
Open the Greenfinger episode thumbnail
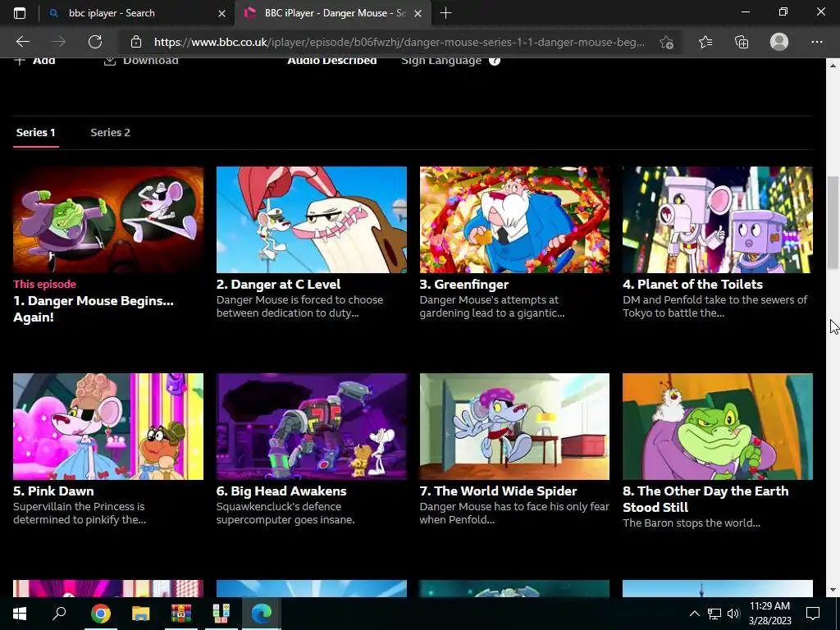[x=514, y=220]
